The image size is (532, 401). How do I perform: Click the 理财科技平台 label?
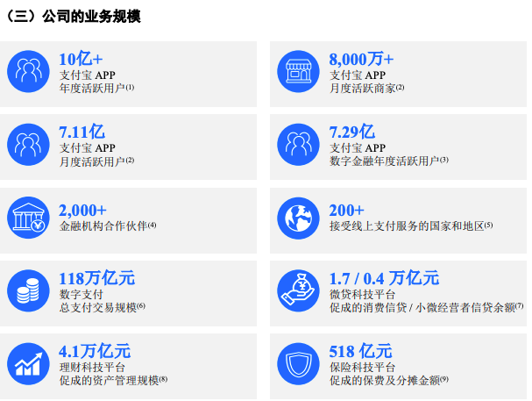[92, 367]
